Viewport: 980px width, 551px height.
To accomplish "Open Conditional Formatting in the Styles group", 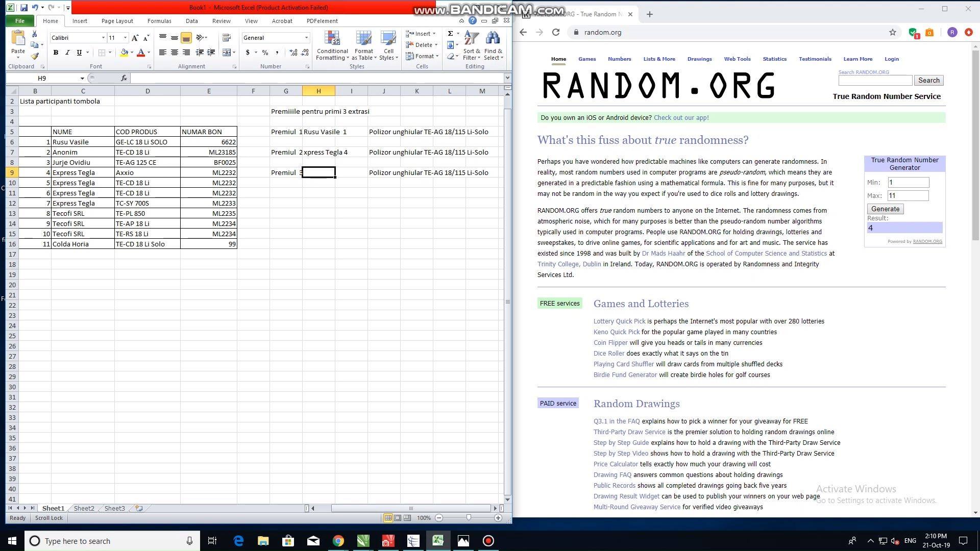I will pos(332,45).
